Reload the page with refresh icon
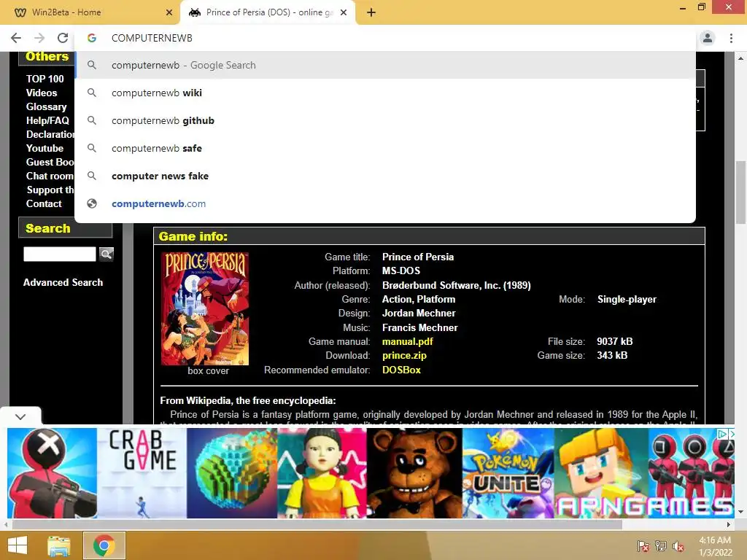747x560 pixels. point(63,38)
